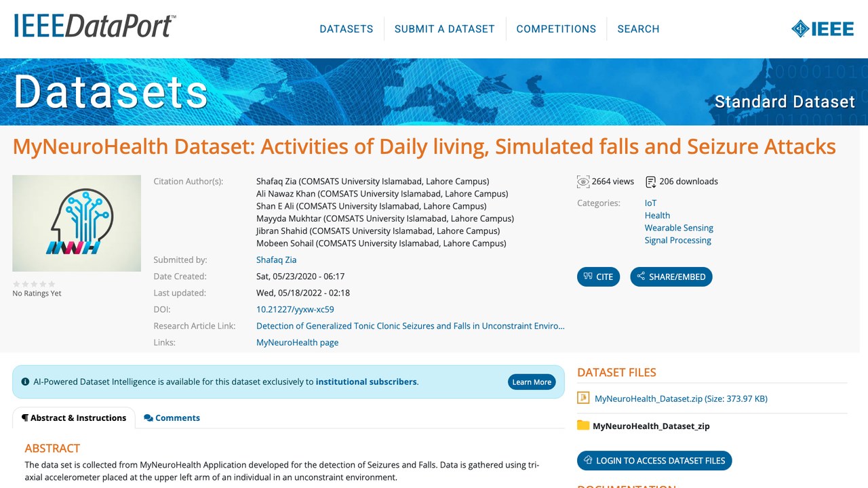The width and height of the screenshot is (868, 488).
Task: Click the IEEE DataPort logo
Action: click(94, 26)
